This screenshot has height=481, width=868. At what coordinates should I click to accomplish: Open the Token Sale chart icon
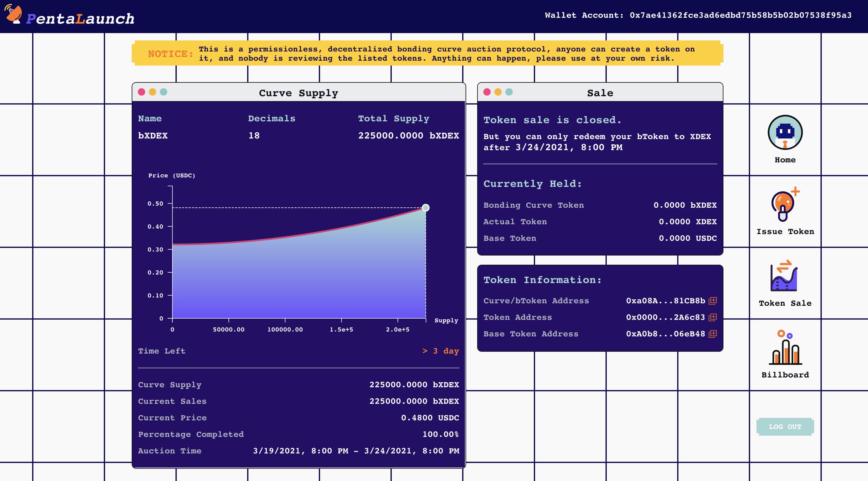point(784,276)
